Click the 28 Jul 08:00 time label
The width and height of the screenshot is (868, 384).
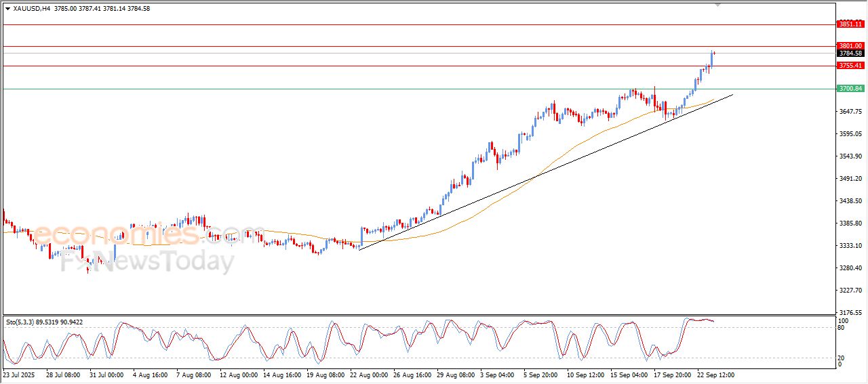pyautogui.click(x=62, y=374)
